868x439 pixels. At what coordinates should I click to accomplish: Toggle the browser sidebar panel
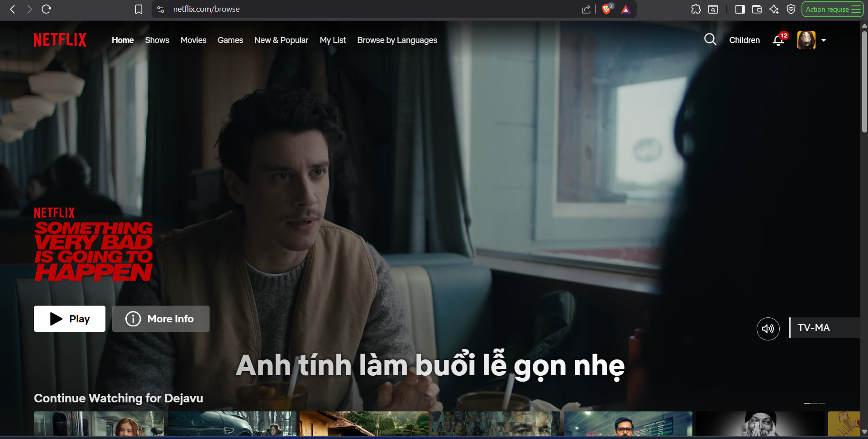pyautogui.click(x=740, y=9)
